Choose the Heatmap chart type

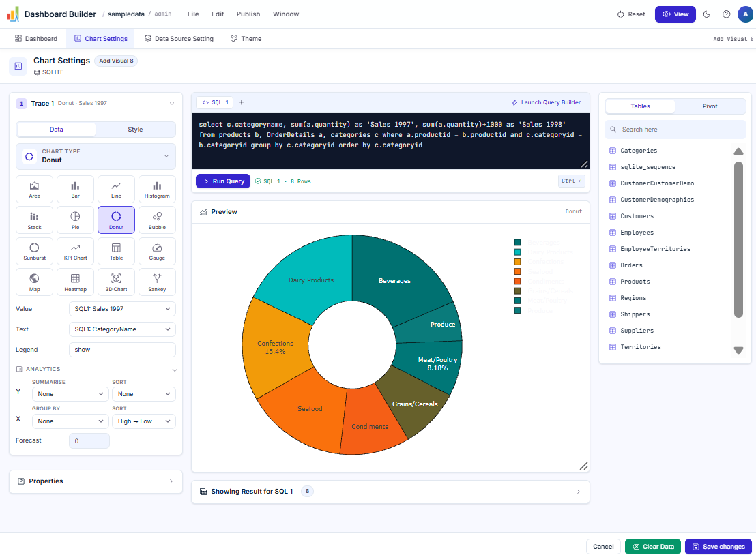point(75,282)
